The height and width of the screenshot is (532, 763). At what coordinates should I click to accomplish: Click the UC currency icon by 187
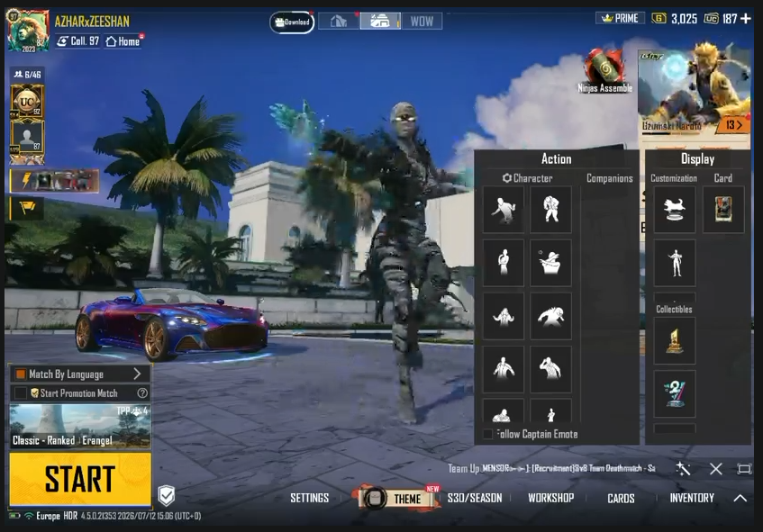click(x=711, y=19)
